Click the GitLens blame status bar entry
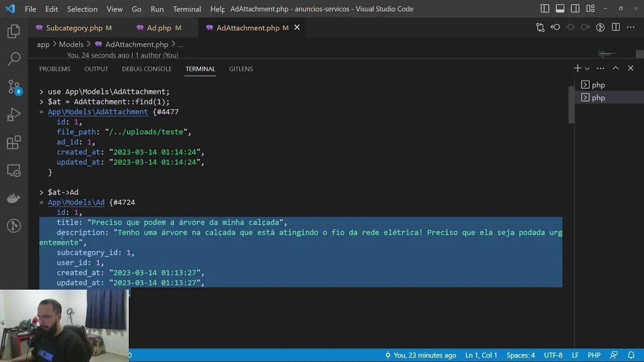Screen dimensions: 644x362 (421, 355)
